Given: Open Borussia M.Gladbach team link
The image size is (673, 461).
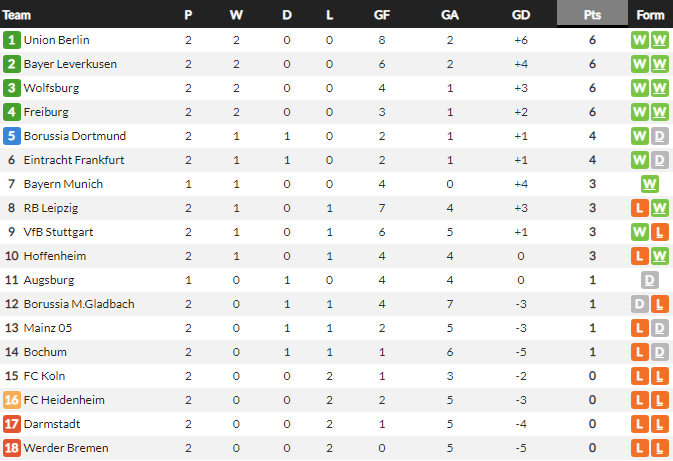Looking at the screenshot, I should point(79,304).
